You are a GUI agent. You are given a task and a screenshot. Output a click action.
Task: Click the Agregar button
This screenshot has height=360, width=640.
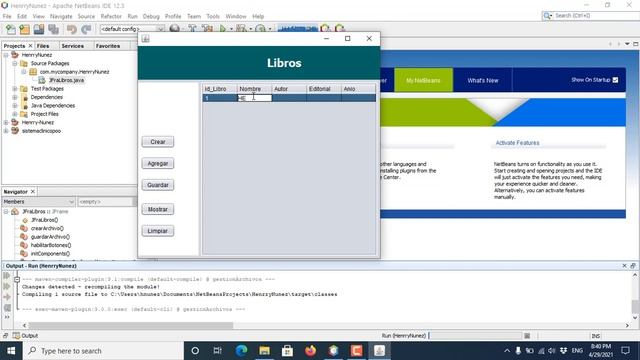point(158,163)
